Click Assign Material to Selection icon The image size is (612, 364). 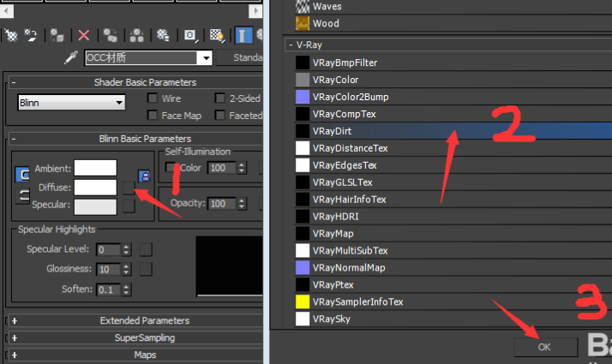tap(57, 35)
